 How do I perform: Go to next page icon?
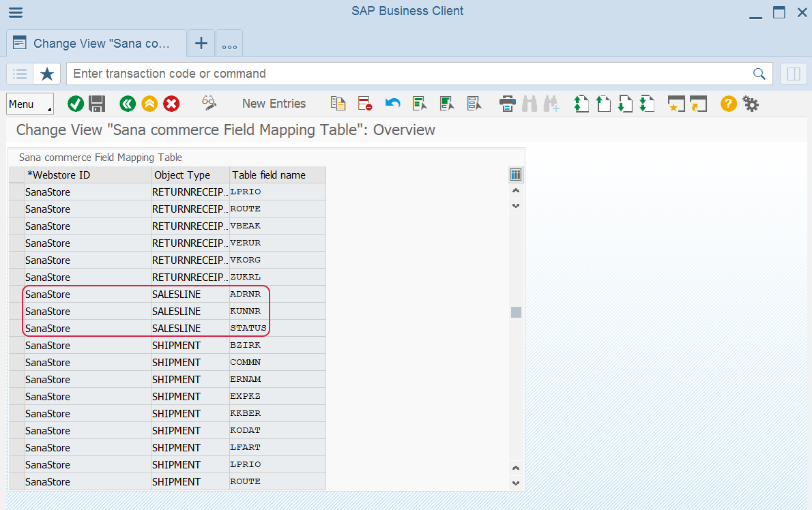[626, 104]
